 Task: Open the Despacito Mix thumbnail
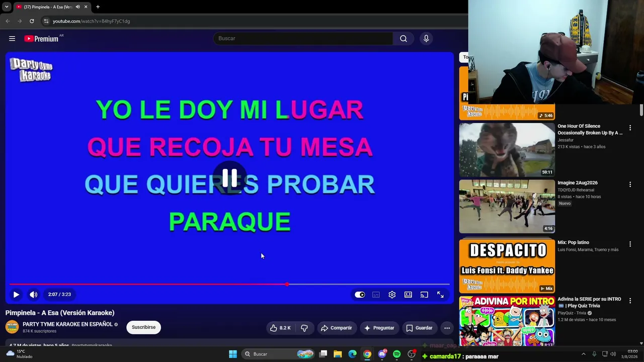pos(507,265)
